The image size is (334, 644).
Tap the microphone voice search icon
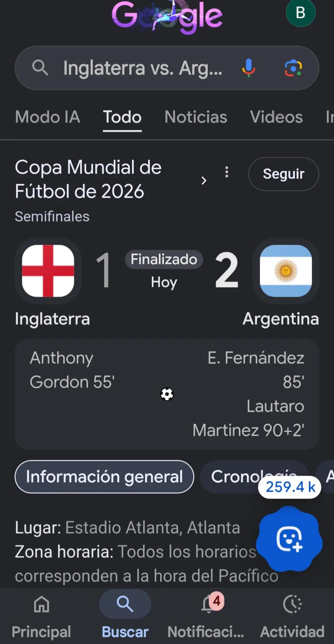(x=249, y=68)
